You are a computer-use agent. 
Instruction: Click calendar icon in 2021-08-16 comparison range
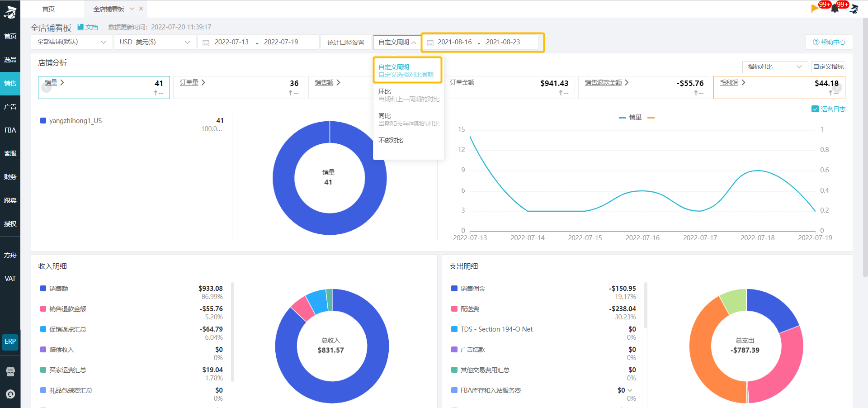430,43
